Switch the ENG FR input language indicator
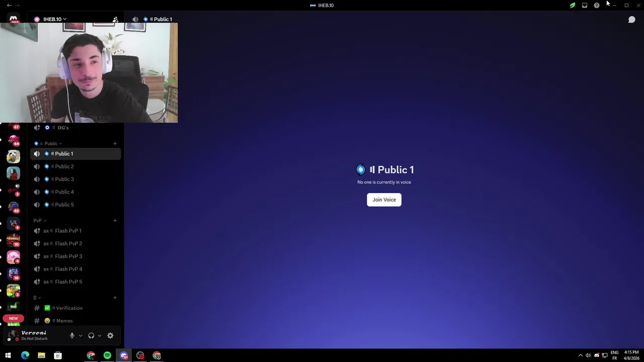Screen dimensions: 644x362 614,355
